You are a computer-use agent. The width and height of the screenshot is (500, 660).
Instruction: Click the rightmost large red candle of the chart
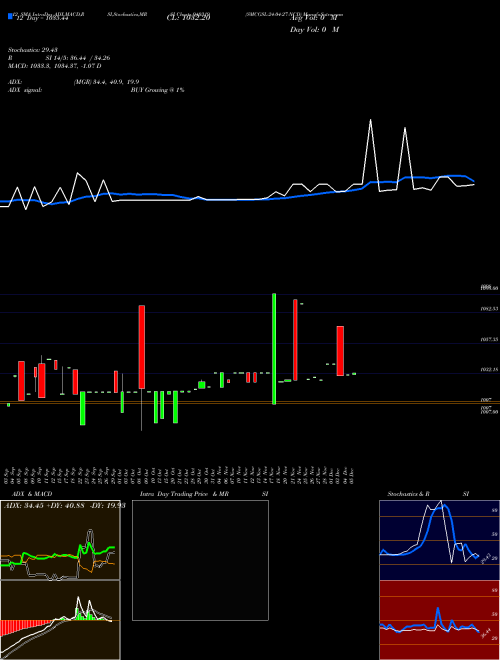[340, 351]
